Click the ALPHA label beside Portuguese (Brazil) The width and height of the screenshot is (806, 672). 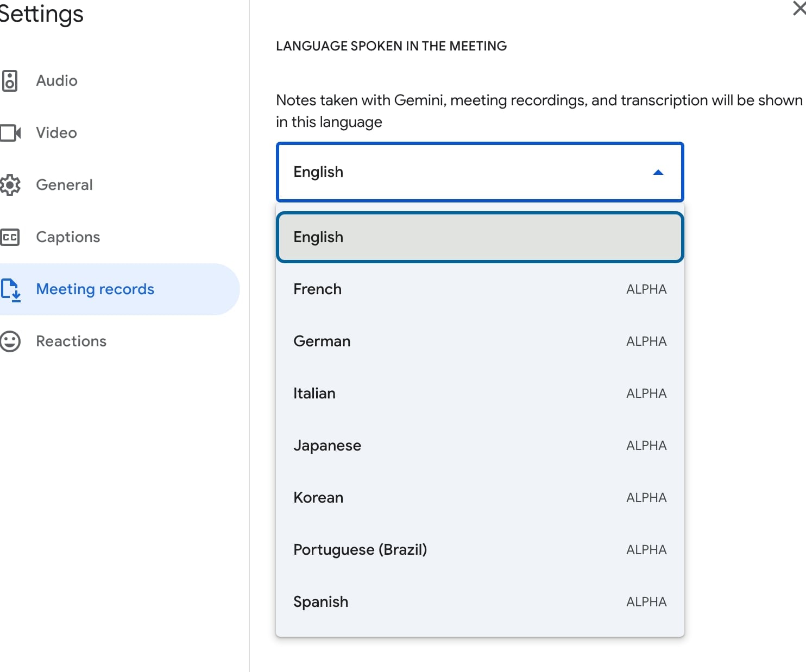(646, 550)
